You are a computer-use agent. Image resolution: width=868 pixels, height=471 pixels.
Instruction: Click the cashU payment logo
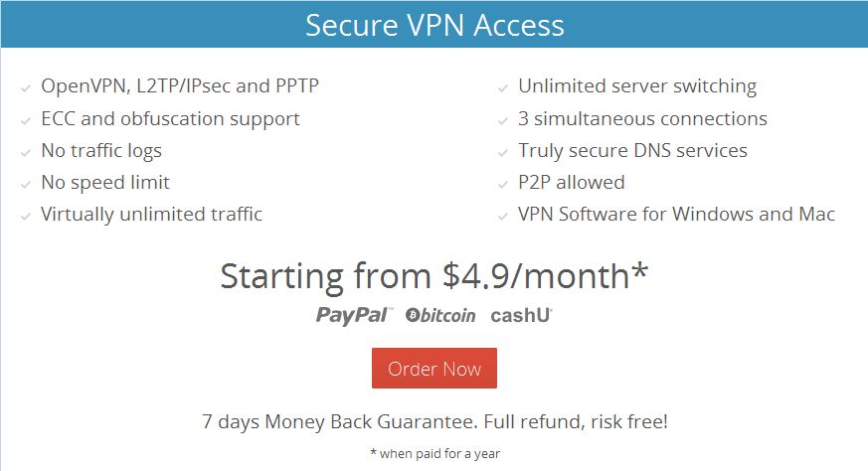pyautogui.click(x=521, y=315)
